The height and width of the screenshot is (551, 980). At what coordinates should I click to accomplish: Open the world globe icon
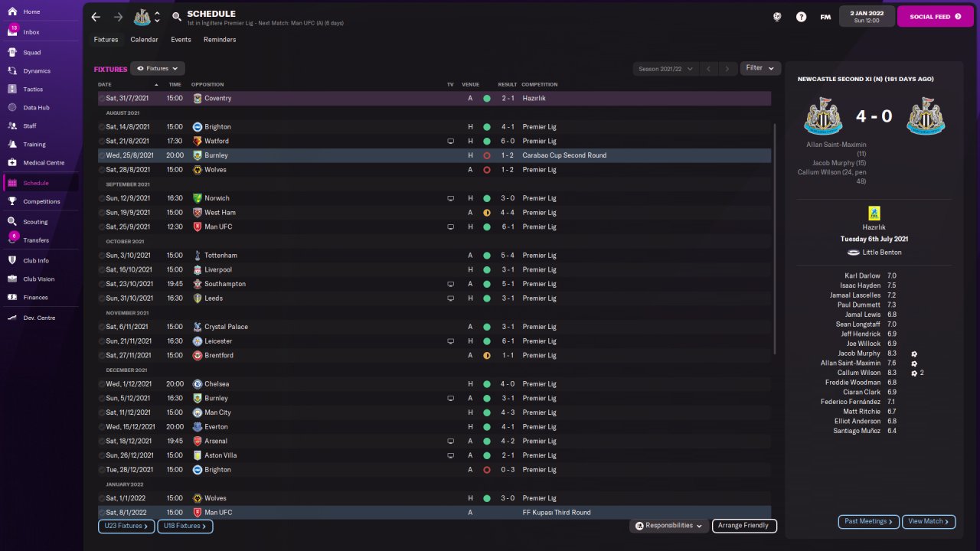[x=778, y=17]
